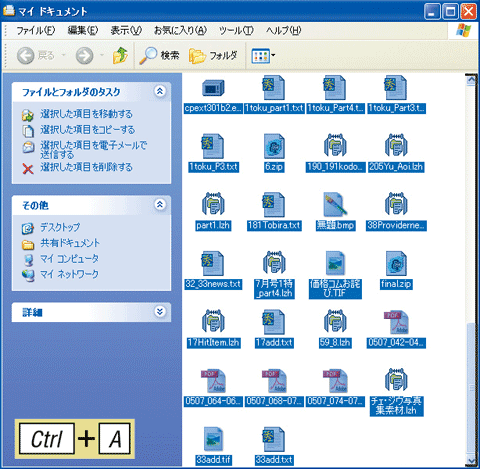Click 選択した項目をコピーする link
Screen dimensions: 480x469
point(88,130)
